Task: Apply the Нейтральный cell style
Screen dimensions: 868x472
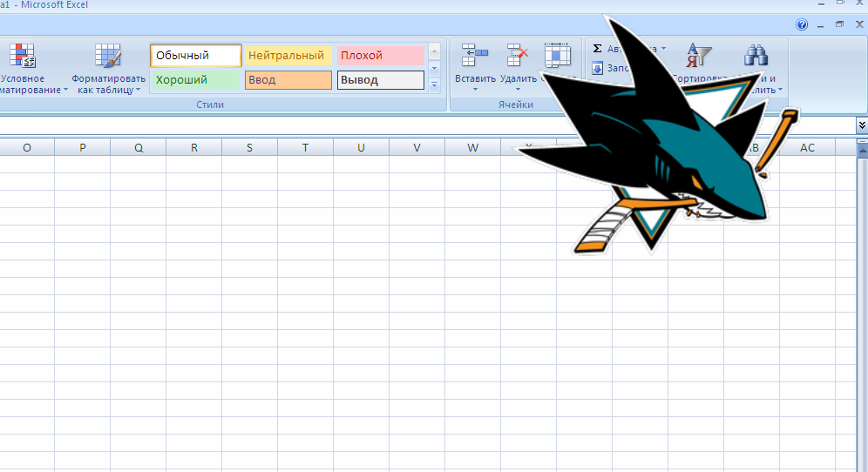Action: tap(288, 56)
